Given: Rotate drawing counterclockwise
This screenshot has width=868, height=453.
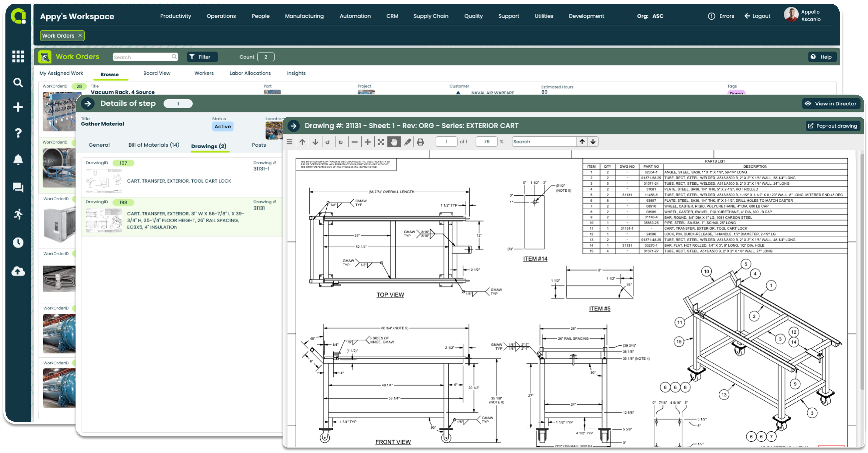Looking at the screenshot, I should pos(328,142).
